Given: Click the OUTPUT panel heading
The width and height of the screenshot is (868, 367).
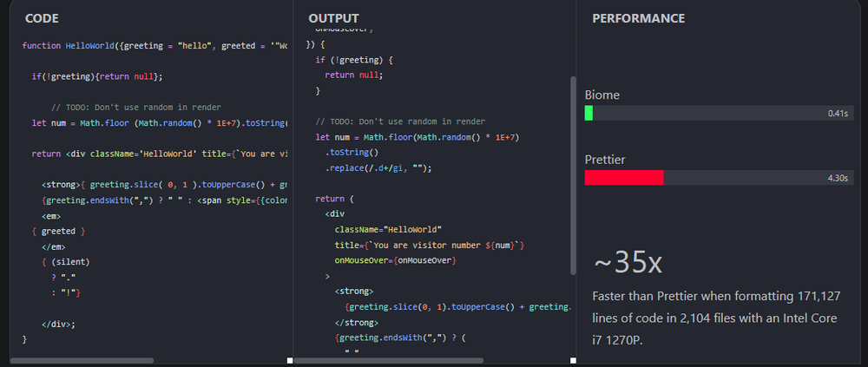Looking at the screenshot, I should pyautogui.click(x=334, y=18).
